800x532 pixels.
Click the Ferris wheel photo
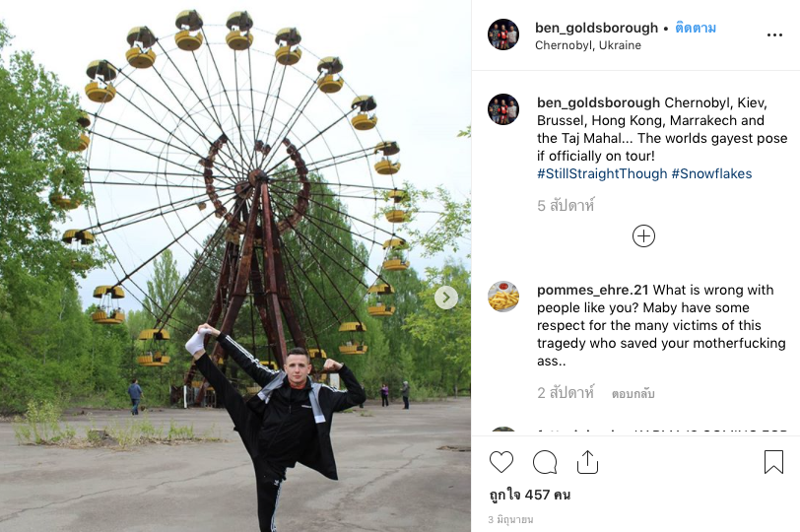[235, 266]
